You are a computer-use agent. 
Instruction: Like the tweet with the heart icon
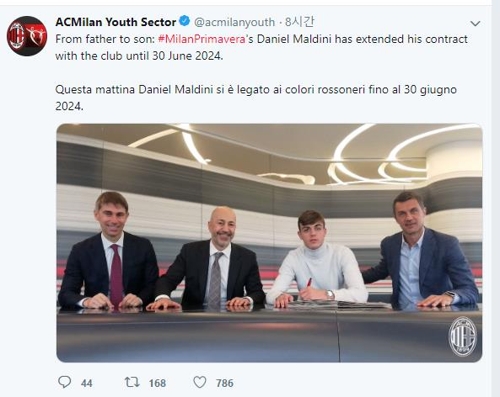point(200,382)
